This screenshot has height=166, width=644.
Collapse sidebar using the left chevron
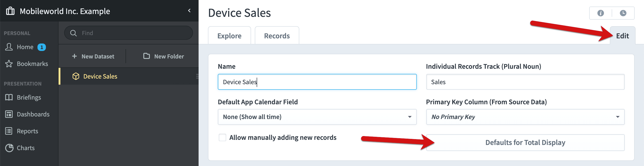click(x=189, y=11)
